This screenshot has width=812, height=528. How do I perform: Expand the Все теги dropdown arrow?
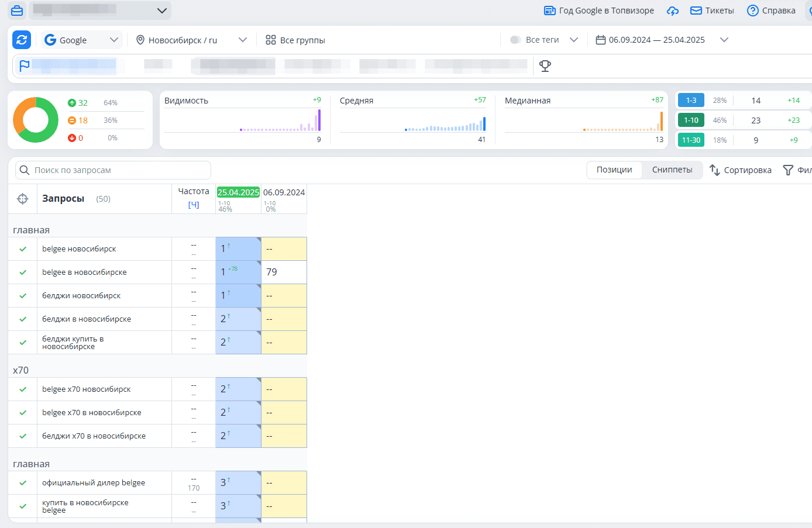click(x=574, y=40)
